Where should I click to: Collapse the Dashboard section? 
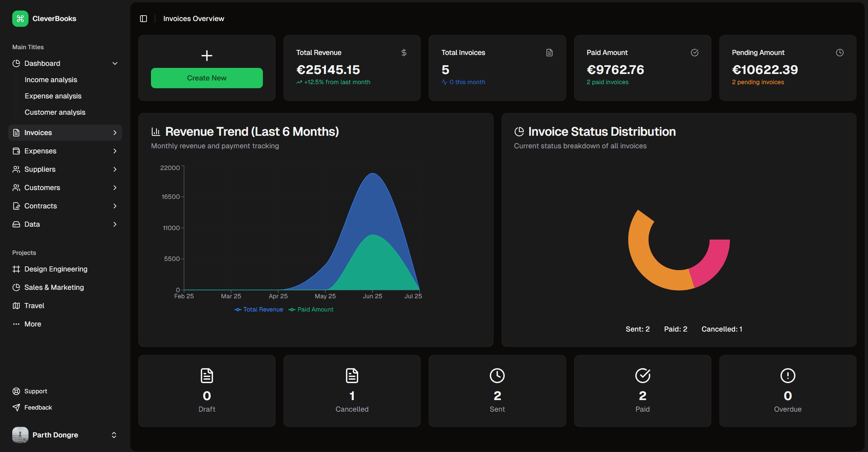click(115, 63)
